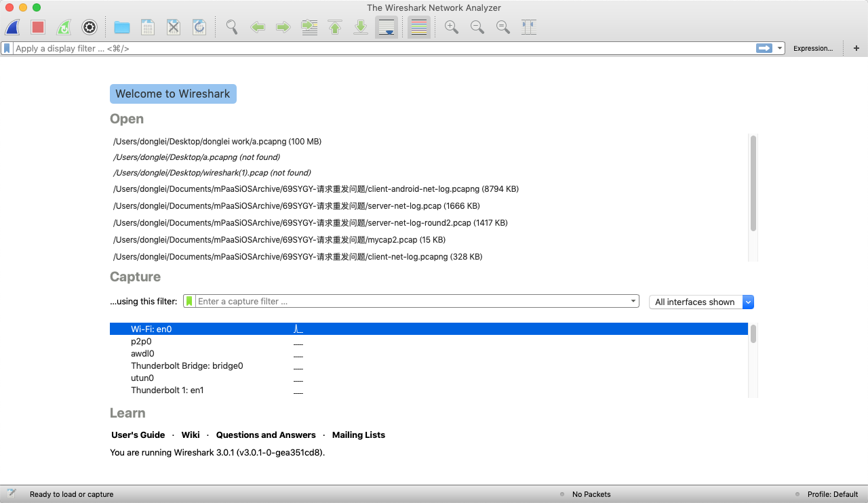The image size is (868, 503).
Task: Open mycap2.pcap recent file
Action: pyautogui.click(x=279, y=240)
